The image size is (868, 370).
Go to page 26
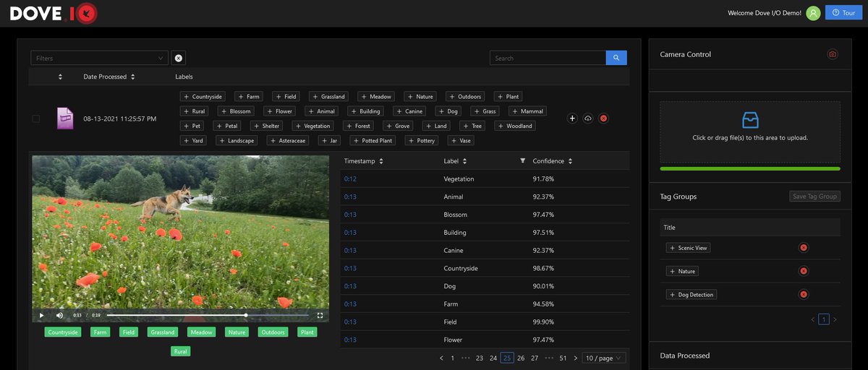tap(521, 358)
